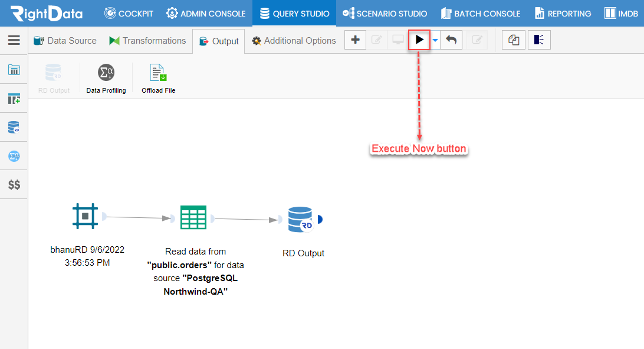Select the public.orders table node

(193, 217)
